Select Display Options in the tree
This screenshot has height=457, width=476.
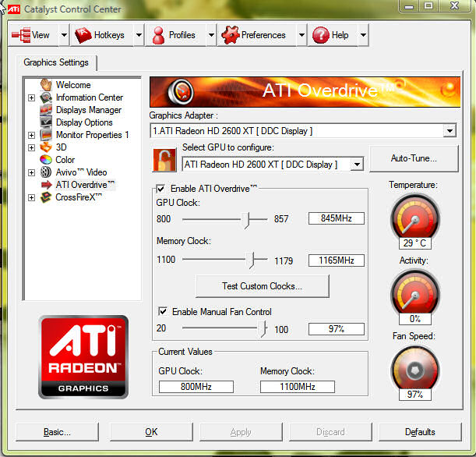[84, 122]
